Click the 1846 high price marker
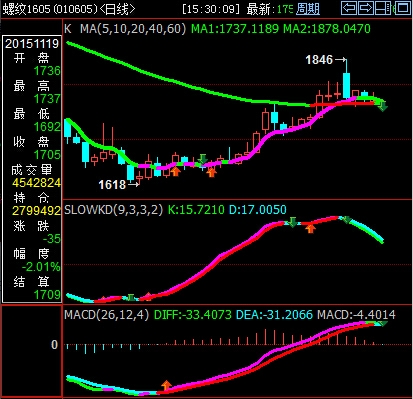The width and height of the screenshot is (413, 399). (319, 60)
